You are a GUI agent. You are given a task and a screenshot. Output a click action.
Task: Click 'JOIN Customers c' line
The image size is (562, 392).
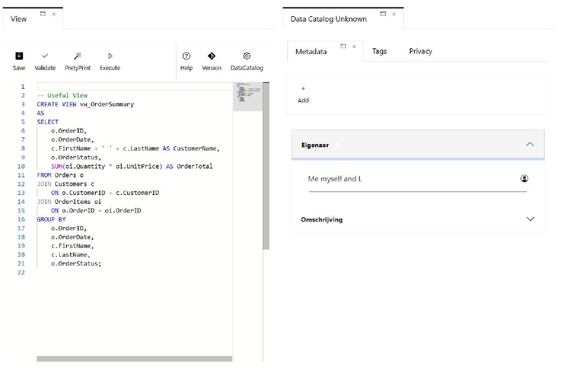pos(65,184)
